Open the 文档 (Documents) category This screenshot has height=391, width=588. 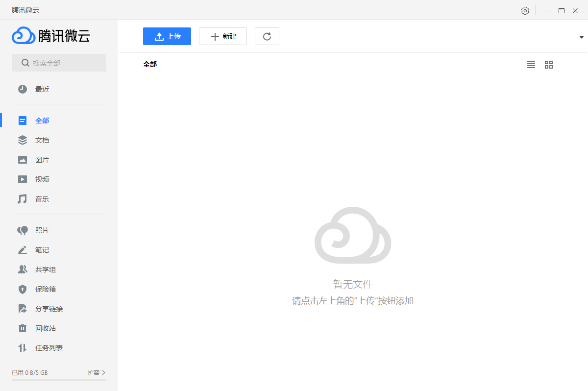click(x=42, y=140)
